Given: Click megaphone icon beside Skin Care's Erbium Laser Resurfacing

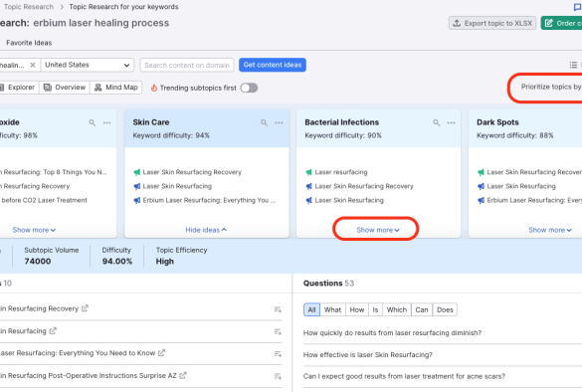Looking at the screenshot, I should pos(137,200).
